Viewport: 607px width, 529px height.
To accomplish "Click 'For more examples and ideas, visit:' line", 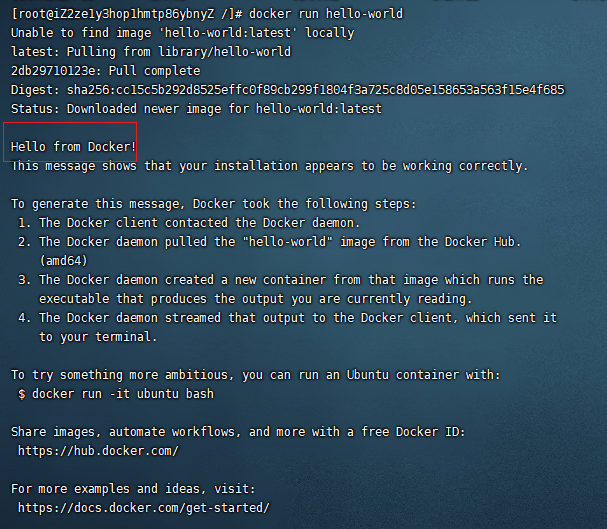I will click(134, 489).
